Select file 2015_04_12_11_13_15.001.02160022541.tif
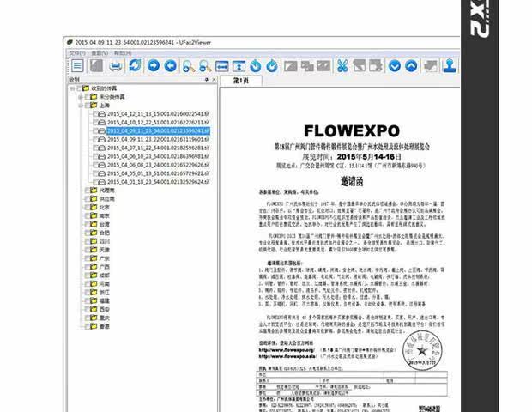The image size is (532, 412). 159,113
